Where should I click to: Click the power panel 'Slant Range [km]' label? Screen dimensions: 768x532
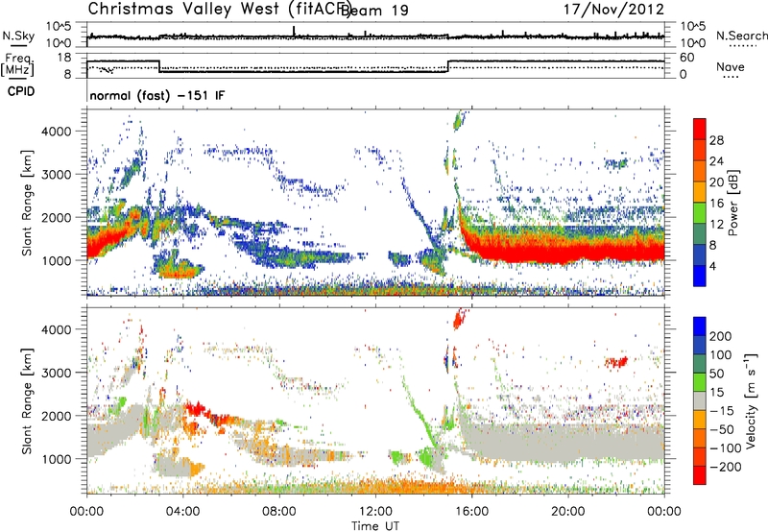pos(27,203)
